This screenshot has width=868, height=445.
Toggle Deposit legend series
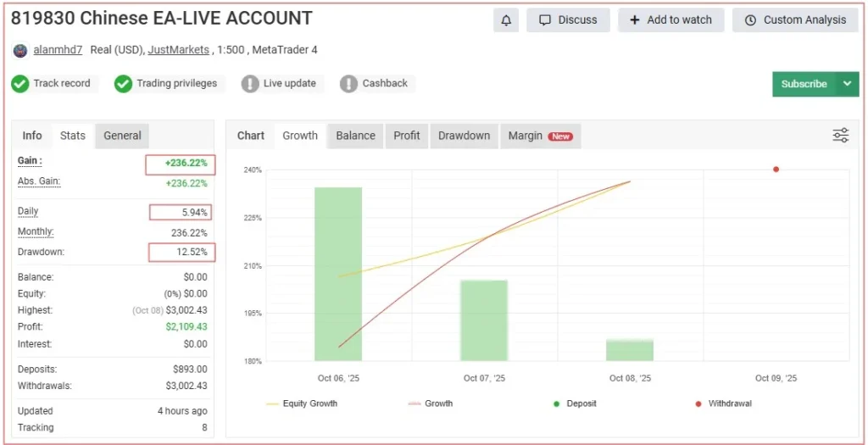(576, 403)
